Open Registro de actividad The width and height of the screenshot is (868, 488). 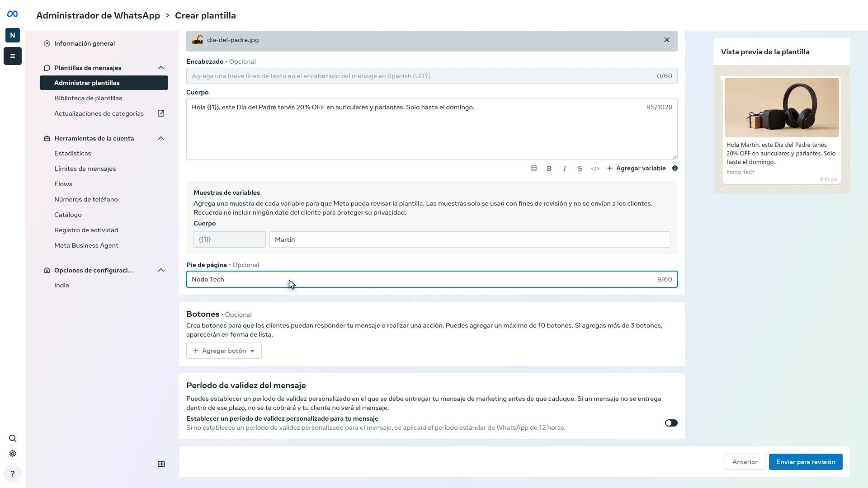(86, 230)
